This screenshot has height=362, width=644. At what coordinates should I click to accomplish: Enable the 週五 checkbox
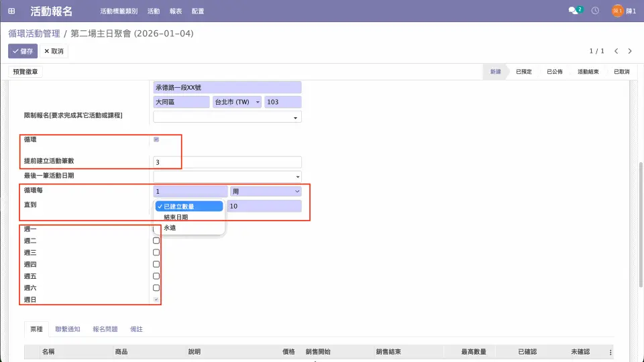point(156,276)
